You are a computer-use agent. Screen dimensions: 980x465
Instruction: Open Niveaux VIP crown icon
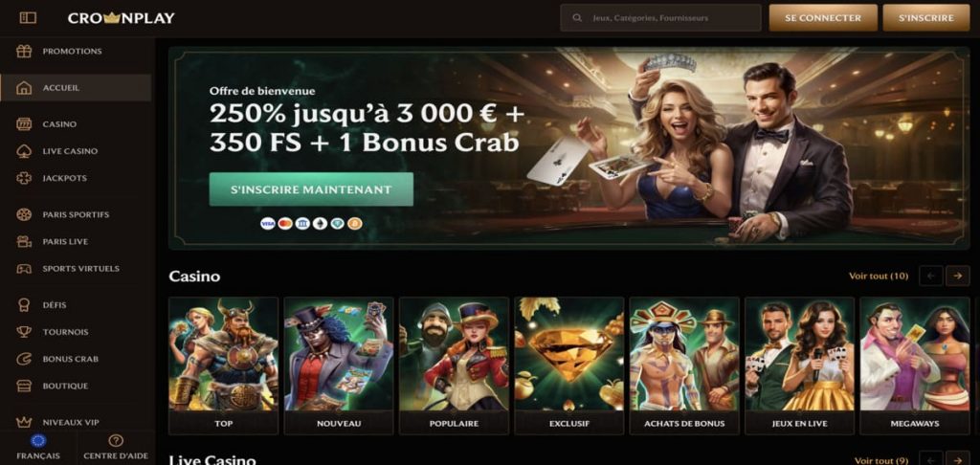(x=24, y=423)
